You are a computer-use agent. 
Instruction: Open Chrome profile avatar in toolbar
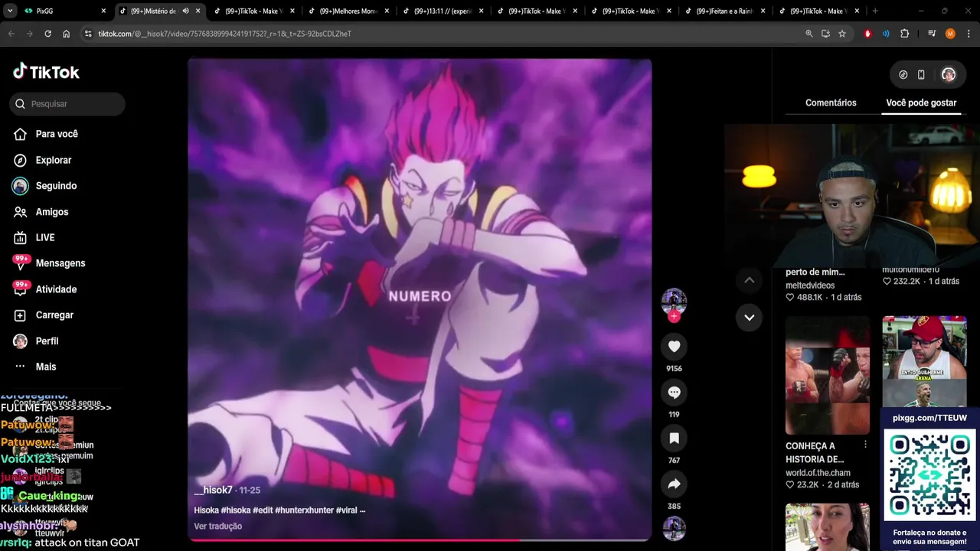[950, 34]
